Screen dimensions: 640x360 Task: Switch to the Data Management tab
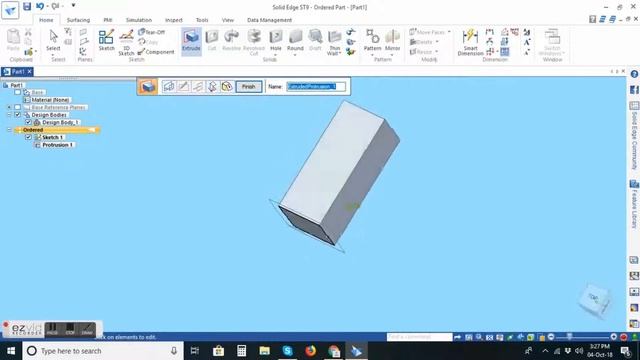269,20
